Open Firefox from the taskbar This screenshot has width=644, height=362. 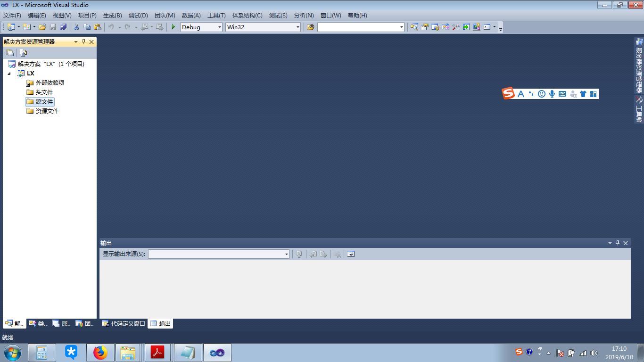click(x=100, y=353)
